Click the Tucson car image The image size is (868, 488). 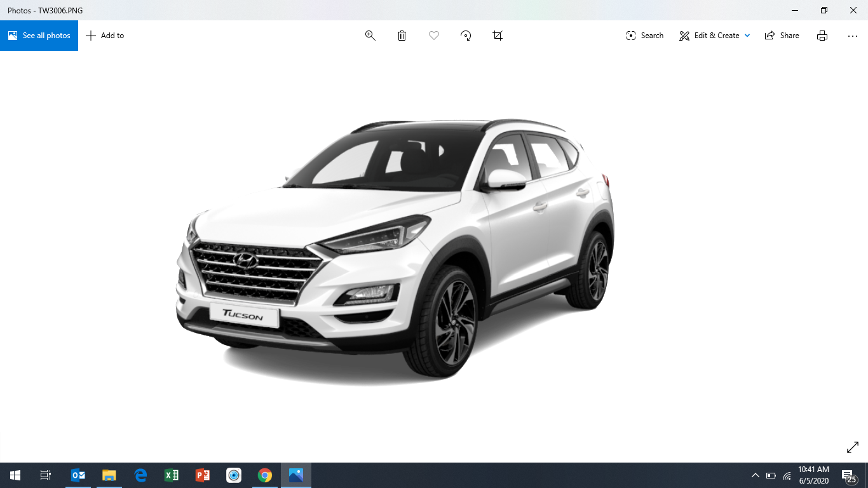coord(395,252)
